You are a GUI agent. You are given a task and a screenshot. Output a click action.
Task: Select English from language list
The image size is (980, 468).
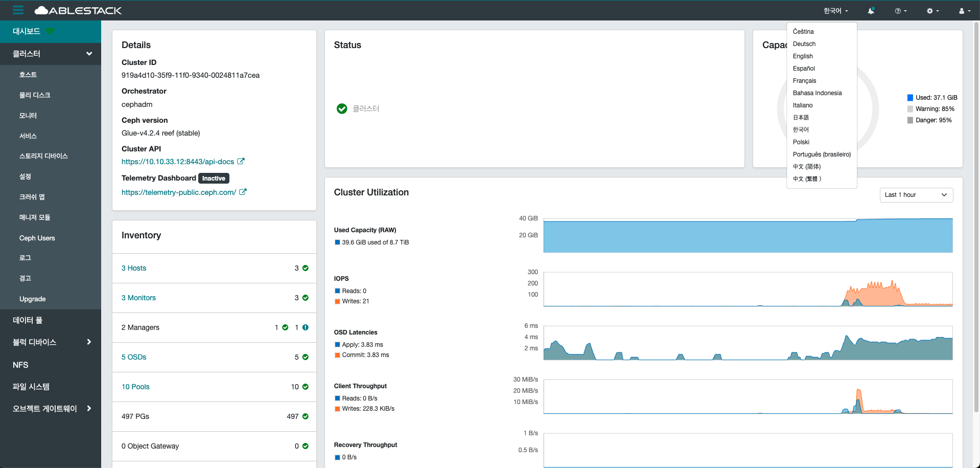pyautogui.click(x=803, y=56)
